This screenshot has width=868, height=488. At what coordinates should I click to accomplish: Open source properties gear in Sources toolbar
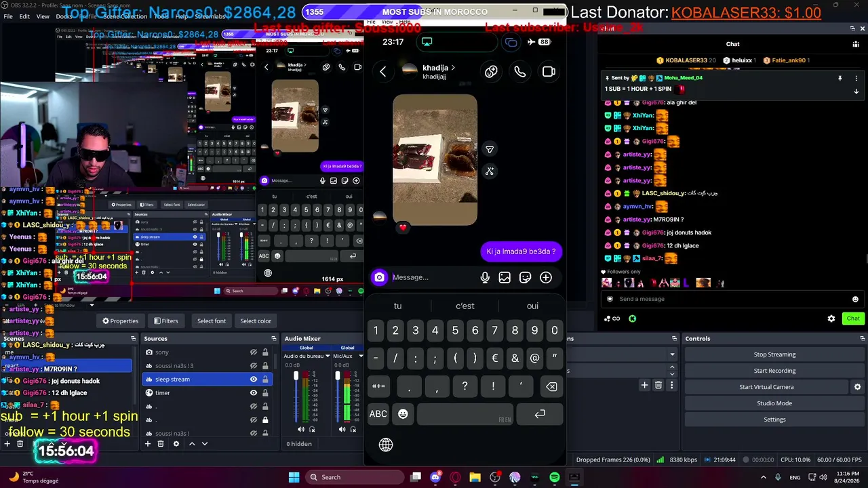tap(176, 444)
